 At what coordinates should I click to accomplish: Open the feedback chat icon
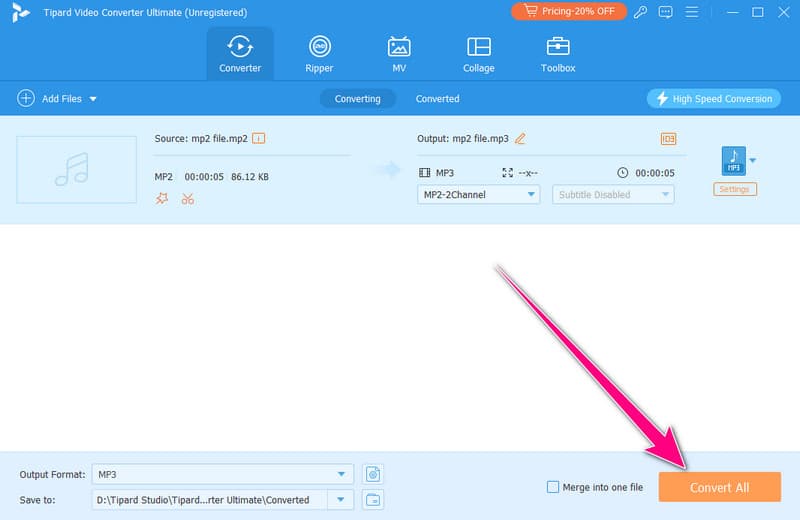click(665, 12)
